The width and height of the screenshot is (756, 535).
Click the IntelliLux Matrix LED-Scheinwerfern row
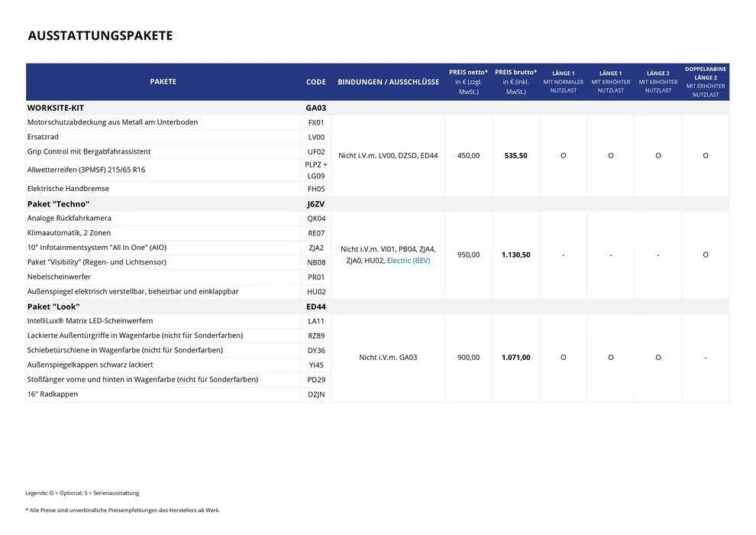point(90,321)
